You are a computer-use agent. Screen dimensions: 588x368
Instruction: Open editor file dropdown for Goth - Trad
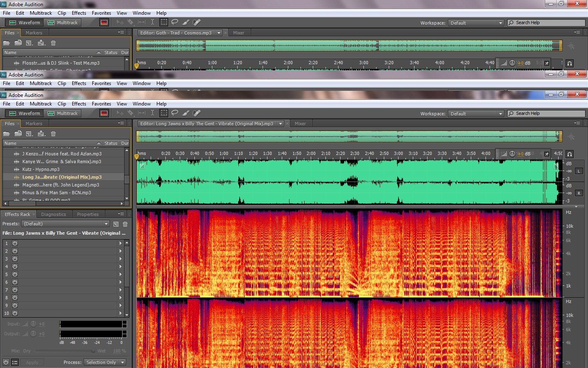tap(219, 33)
